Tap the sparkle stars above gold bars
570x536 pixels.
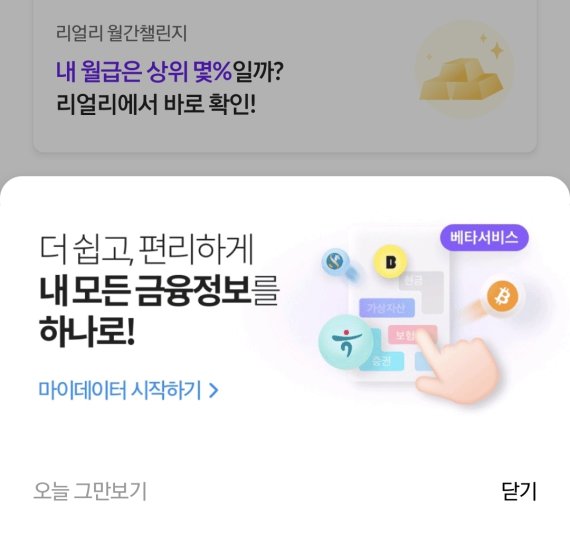coord(491,46)
